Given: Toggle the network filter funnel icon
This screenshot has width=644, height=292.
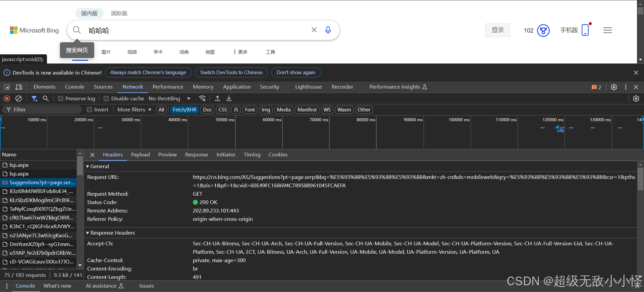Looking at the screenshot, I should click(34, 99).
